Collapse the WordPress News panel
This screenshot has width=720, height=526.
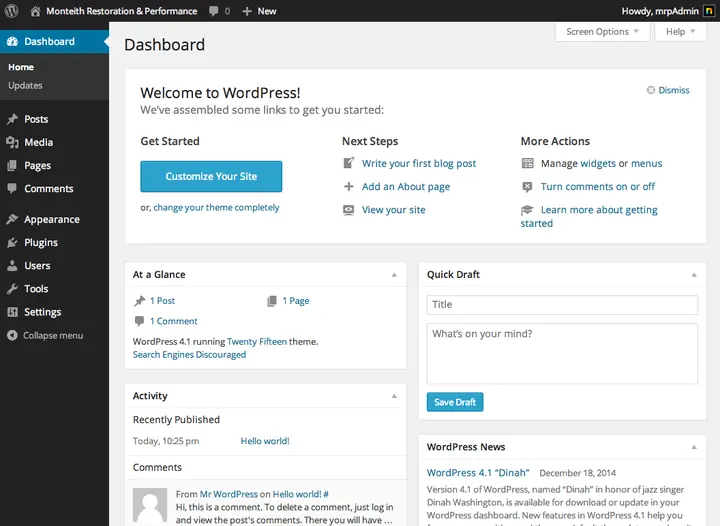coord(694,447)
